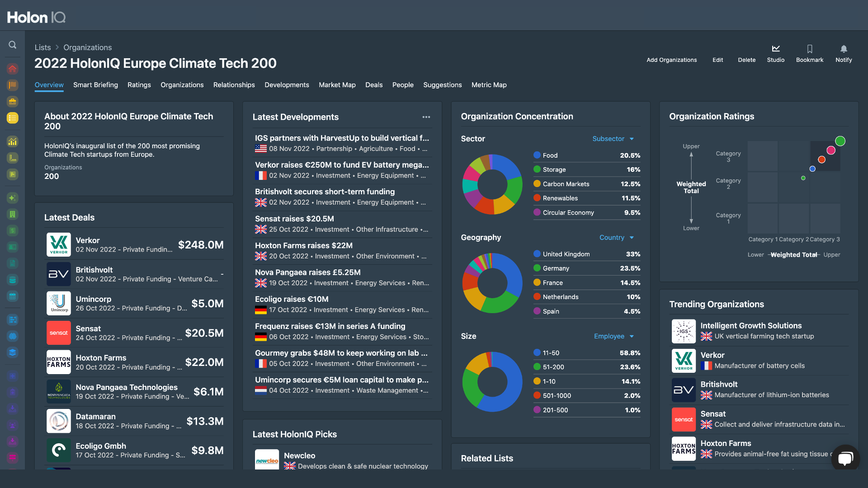
Task: Open the Organizations tab
Action: [x=182, y=85]
